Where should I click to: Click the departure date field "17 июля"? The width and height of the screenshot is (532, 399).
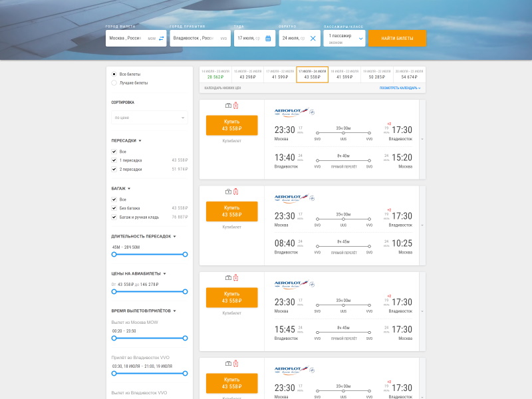click(255, 39)
